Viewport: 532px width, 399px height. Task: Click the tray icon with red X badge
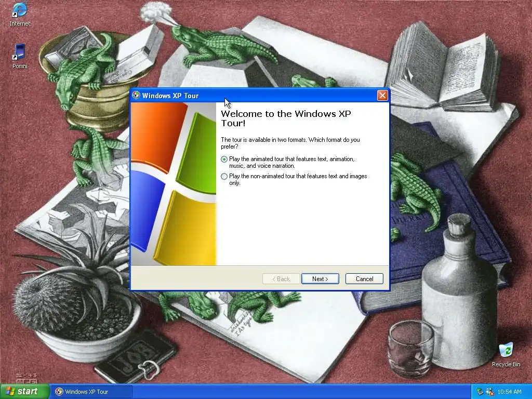489,392
